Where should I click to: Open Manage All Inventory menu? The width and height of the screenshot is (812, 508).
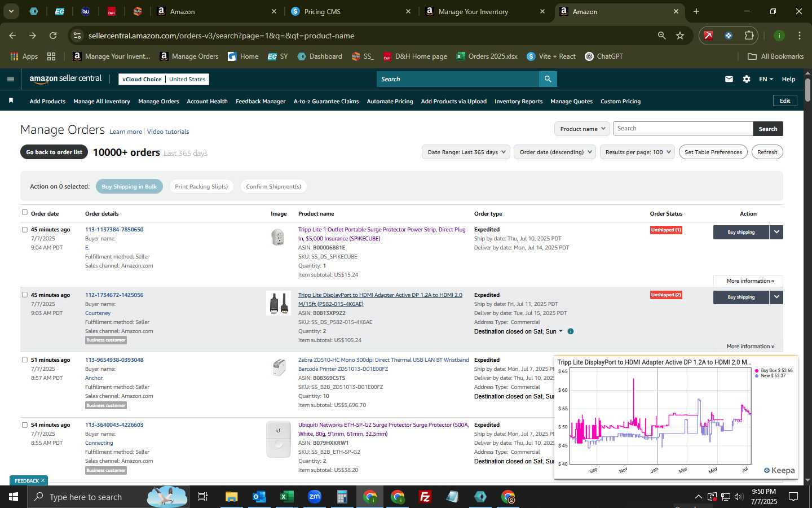(101, 101)
